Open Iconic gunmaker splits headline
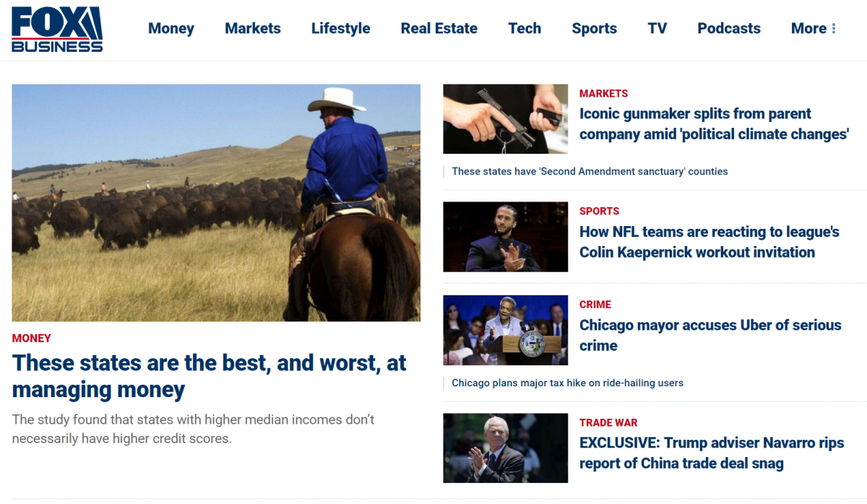 pos(713,123)
